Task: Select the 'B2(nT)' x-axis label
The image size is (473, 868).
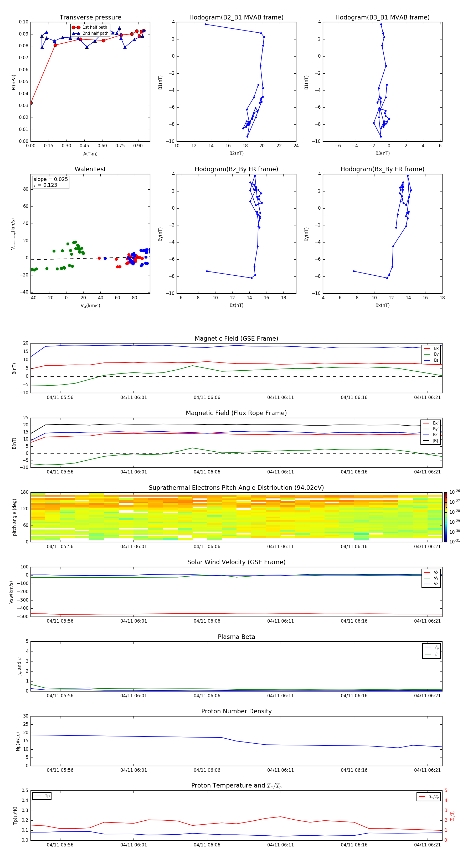Action: tap(236, 153)
